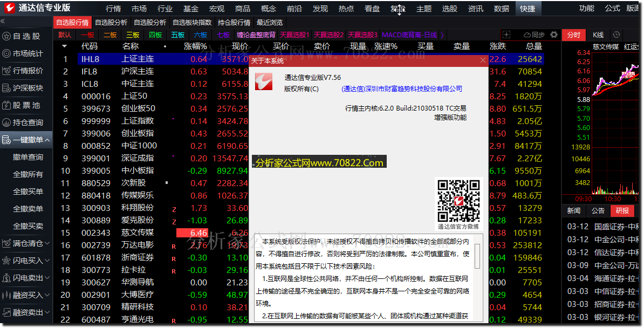Open 市场统计 sidebar icon

point(6,53)
